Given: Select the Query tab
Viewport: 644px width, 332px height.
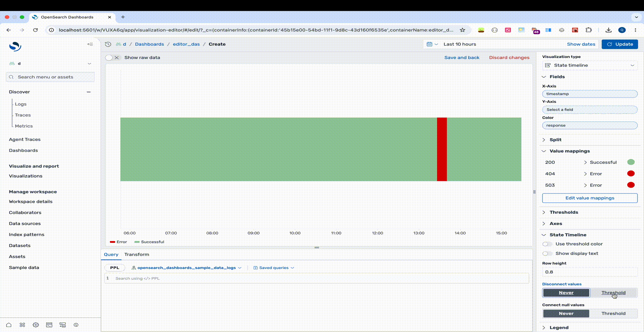Looking at the screenshot, I should pos(111,254).
